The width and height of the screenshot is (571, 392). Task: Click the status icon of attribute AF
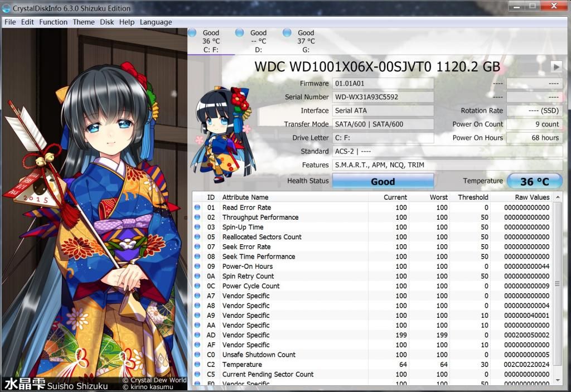pos(197,345)
